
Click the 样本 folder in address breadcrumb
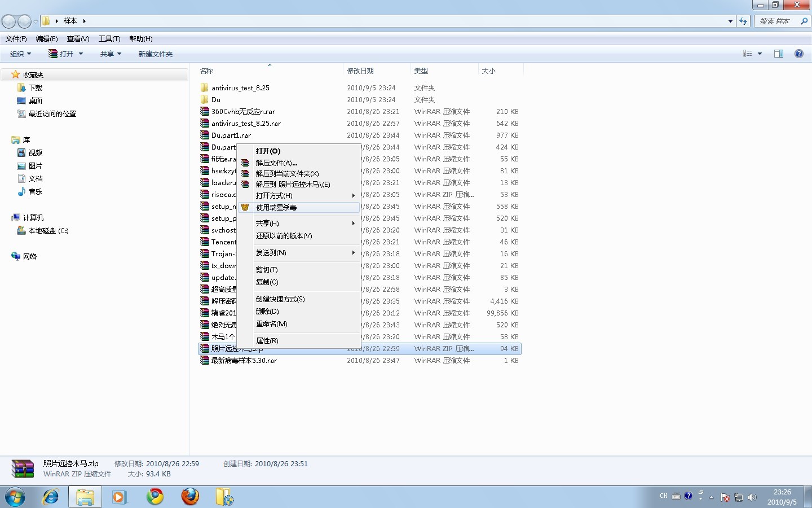click(70, 21)
